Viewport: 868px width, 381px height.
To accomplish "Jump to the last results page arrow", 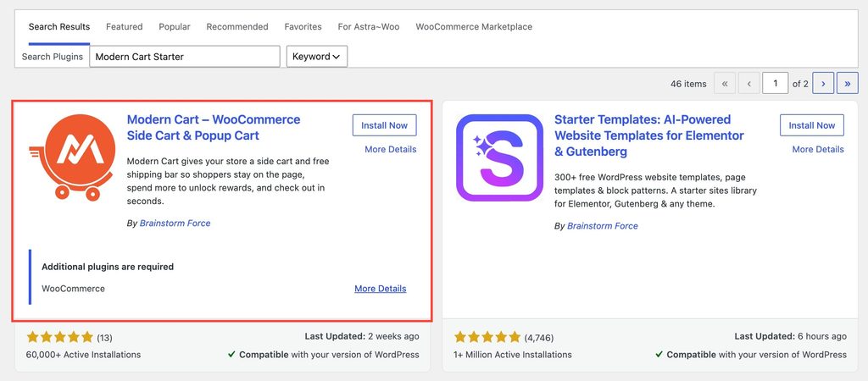I will 848,84.
